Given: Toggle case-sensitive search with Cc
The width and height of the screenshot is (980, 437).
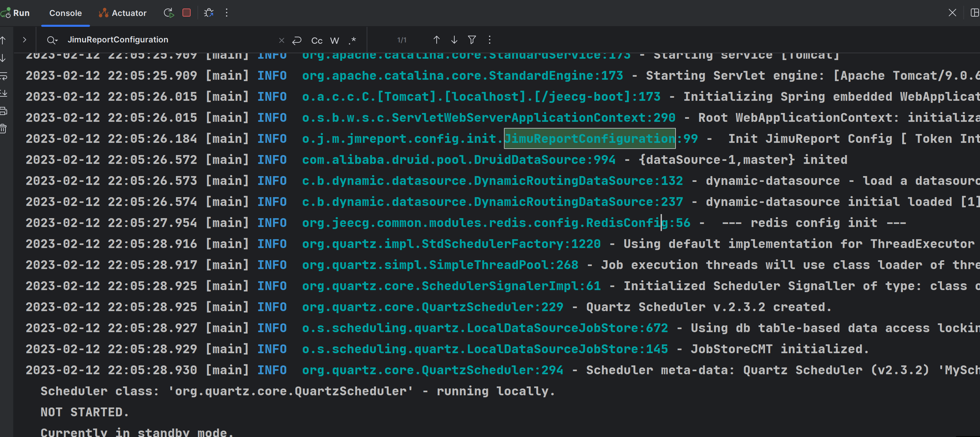Looking at the screenshot, I should (x=316, y=40).
